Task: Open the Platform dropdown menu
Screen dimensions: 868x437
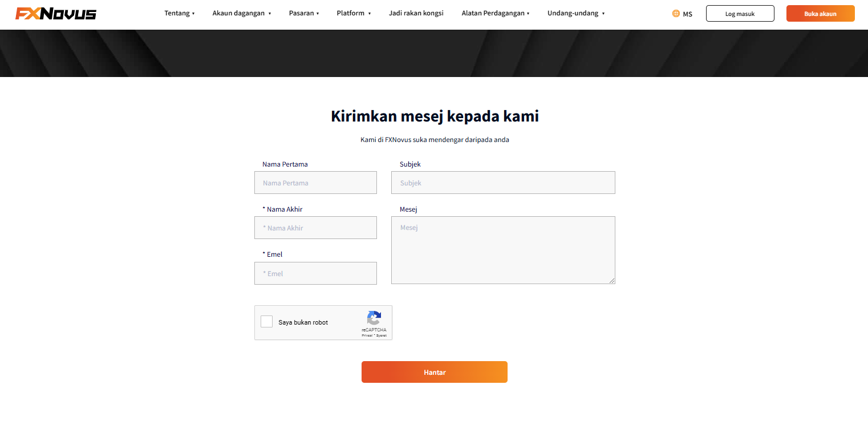Action: coord(354,13)
